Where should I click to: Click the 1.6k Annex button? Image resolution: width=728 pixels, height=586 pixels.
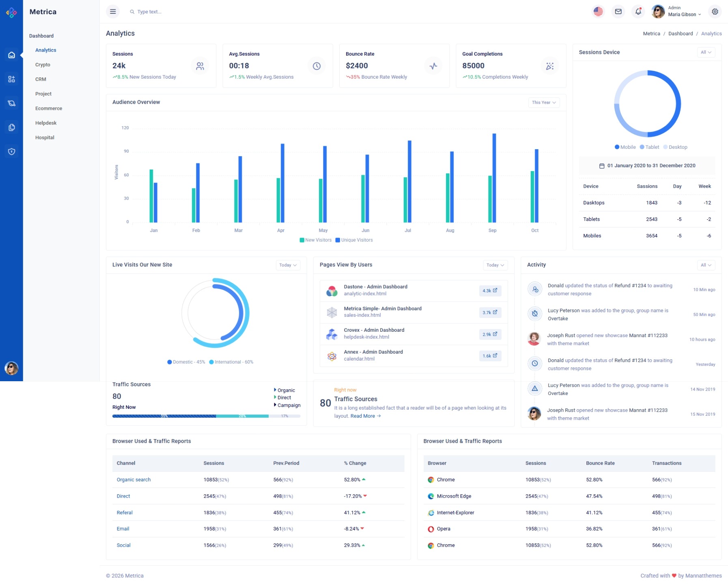pyautogui.click(x=490, y=356)
